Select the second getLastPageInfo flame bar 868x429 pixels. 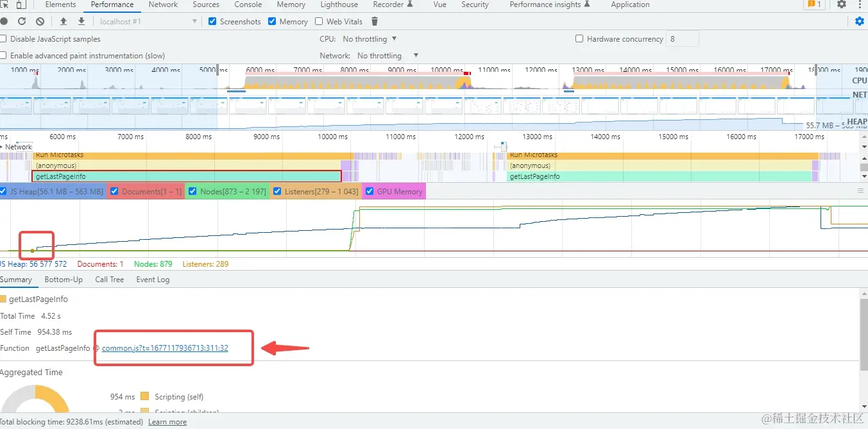(x=659, y=176)
